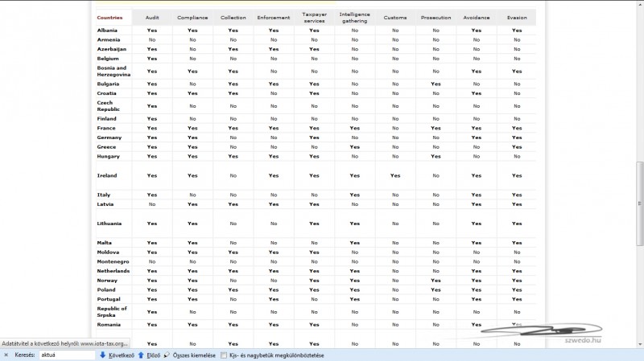Close the find bar with the X icon

pyautogui.click(x=6, y=355)
